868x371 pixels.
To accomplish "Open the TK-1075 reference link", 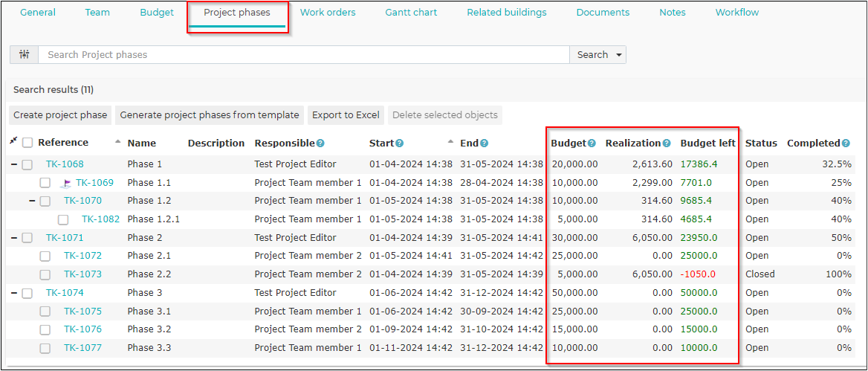I will coord(82,312).
